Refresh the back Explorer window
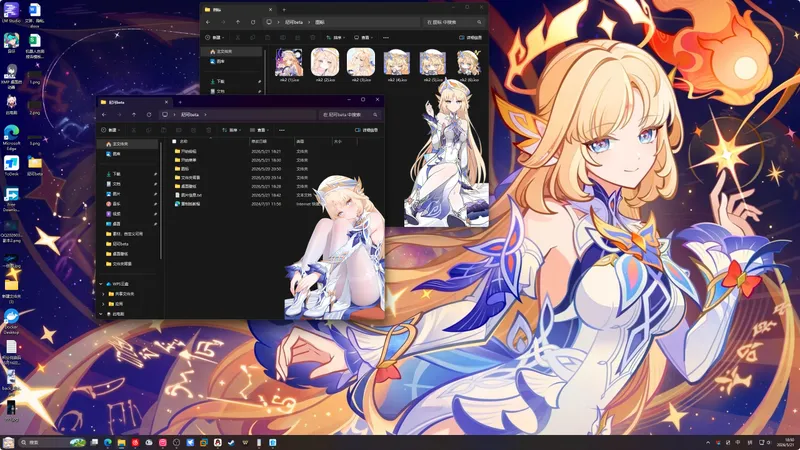The image size is (800, 450). click(253, 22)
